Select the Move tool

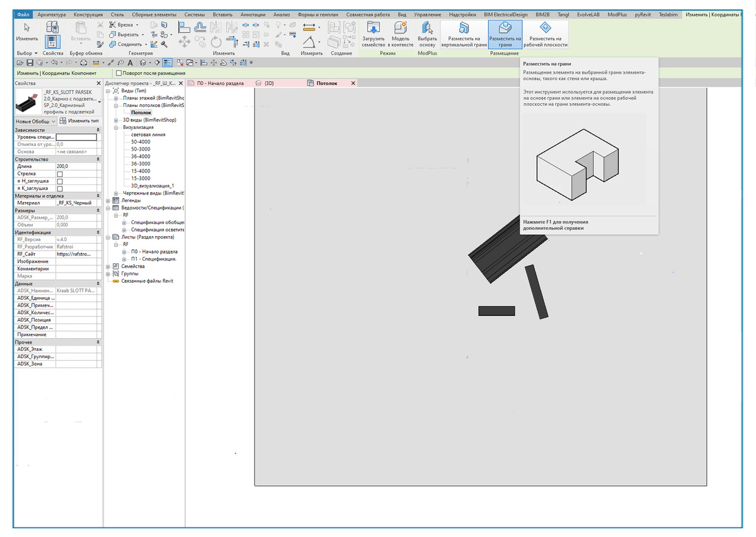pos(185,42)
